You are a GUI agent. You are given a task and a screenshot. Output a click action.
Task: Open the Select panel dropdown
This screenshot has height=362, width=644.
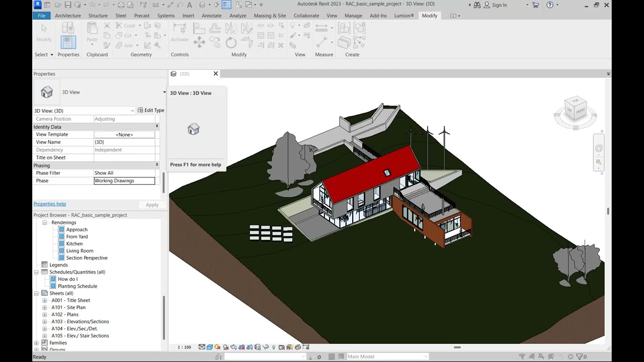(44, 55)
